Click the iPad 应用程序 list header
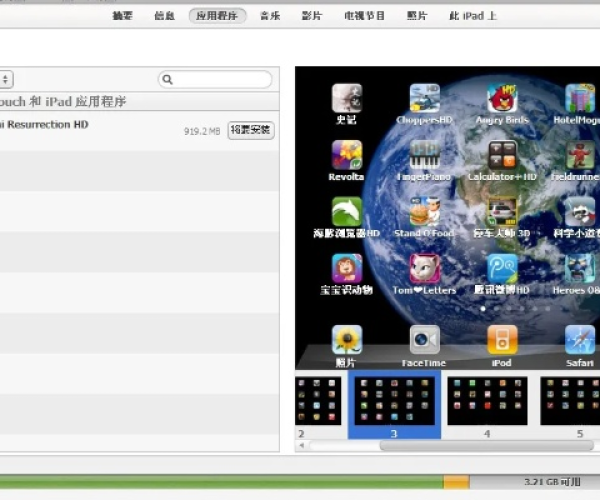The height and width of the screenshot is (500, 600). click(139, 101)
